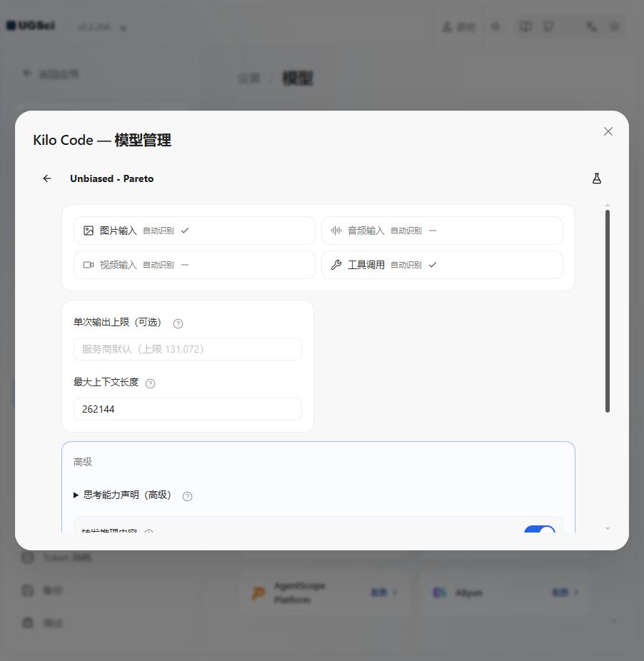Open help icon next to 单次输出上限（可选）
The height and width of the screenshot is (661, 644).
tap(178, 323)
